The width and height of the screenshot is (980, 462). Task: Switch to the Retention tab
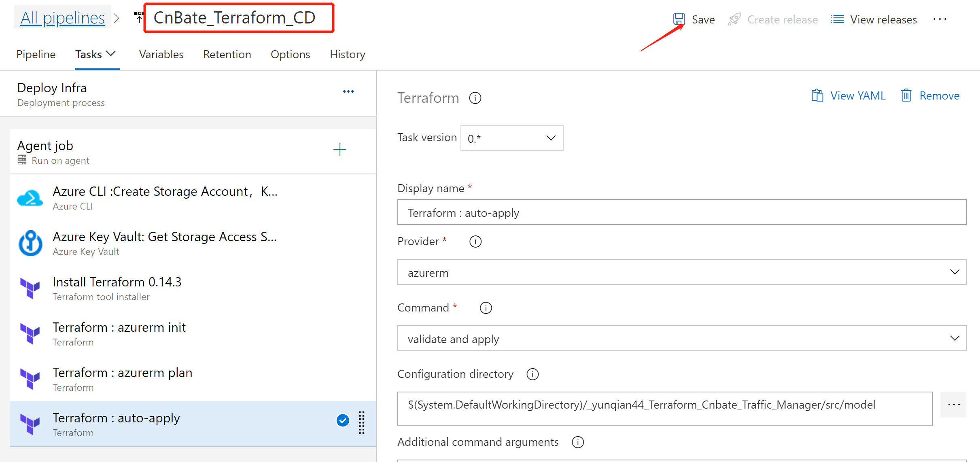click(x=227, y=54)
